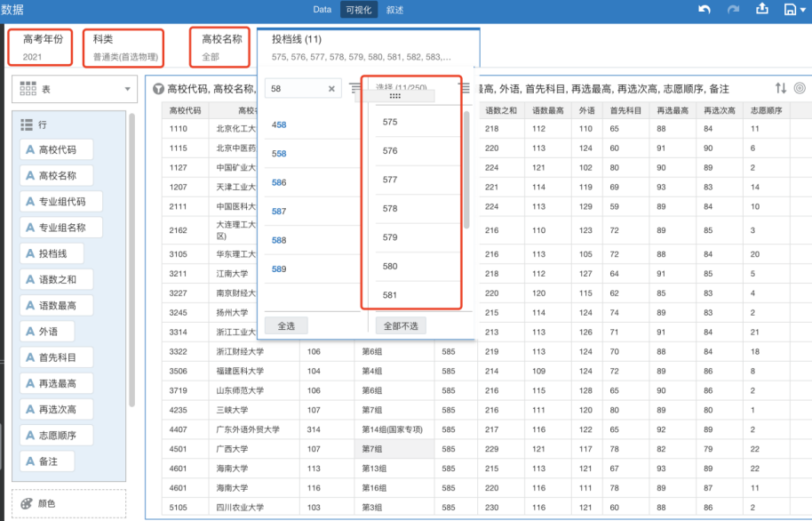Remove 578 from the selected values
Screen dimensions: 812x521
tap(418, 208)
